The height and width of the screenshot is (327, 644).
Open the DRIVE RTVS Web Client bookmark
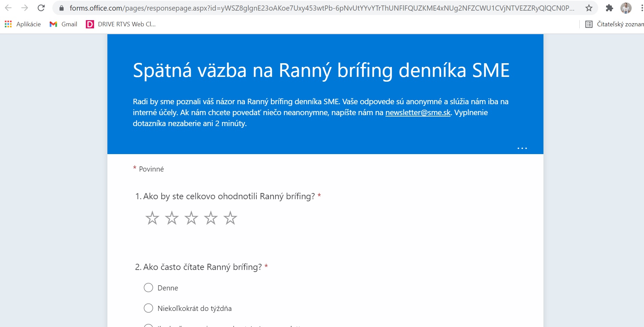point(121,24)
